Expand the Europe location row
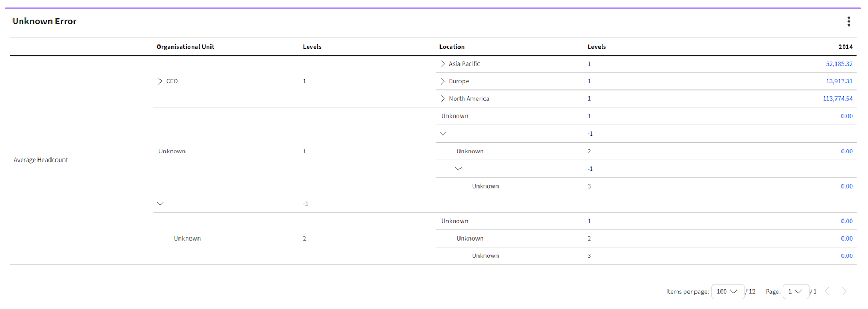Image resolution: width=868 pixels, height=309 pixels. point(443,81)
